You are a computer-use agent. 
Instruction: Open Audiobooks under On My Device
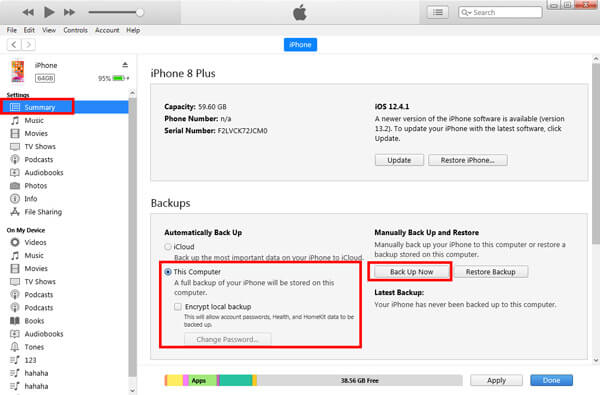pyautogui.click(x=44, y=334)
